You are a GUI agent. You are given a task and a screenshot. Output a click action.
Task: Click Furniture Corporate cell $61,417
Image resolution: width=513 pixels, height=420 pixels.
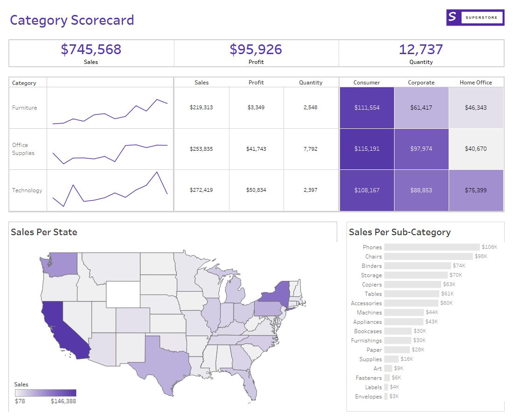[422, 108]
